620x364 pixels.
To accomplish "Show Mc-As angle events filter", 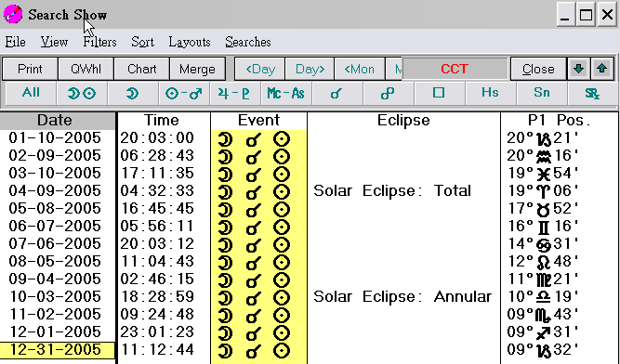I will [286, 94].
